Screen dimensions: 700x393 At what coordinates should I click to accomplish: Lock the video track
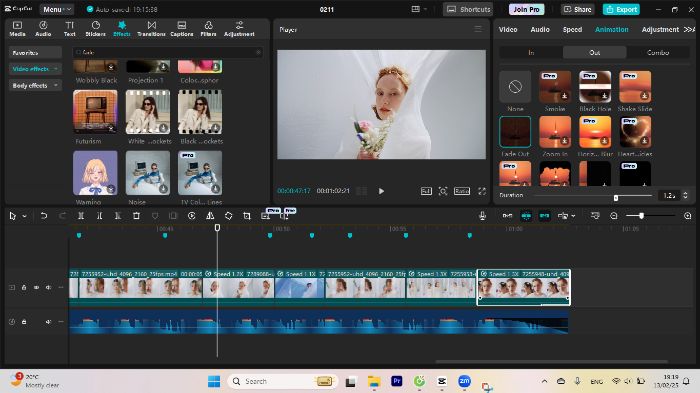[x=24, y=288]
